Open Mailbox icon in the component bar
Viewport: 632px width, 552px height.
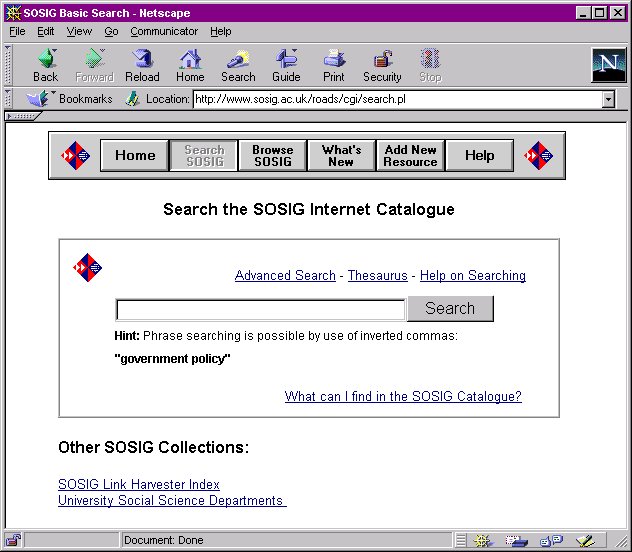516,540
